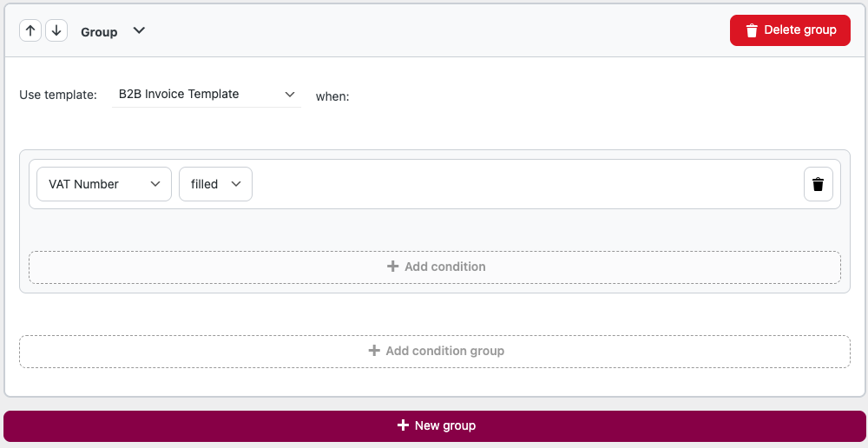Delete the VAT Number condition via trash icon

coord(819,184)
